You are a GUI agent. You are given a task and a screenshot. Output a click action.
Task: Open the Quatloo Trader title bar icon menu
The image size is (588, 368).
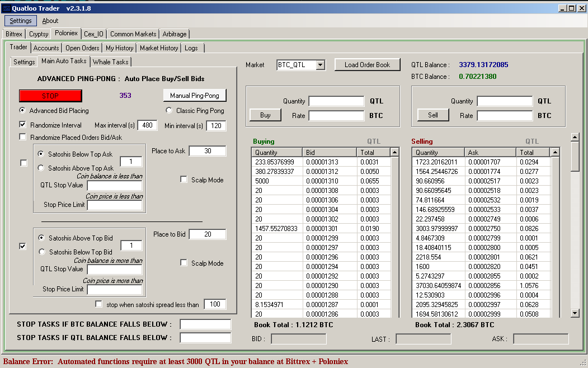click(x=6, y=8)
